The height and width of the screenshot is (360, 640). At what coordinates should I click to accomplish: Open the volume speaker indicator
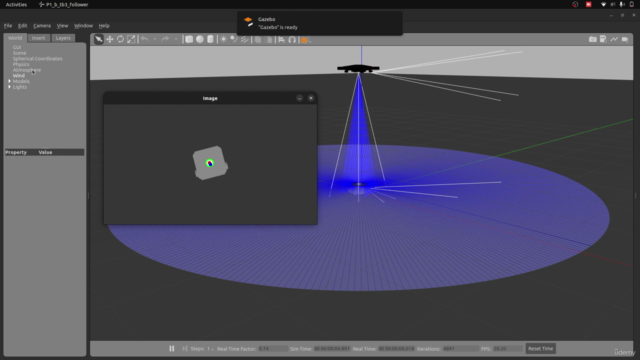613,4
